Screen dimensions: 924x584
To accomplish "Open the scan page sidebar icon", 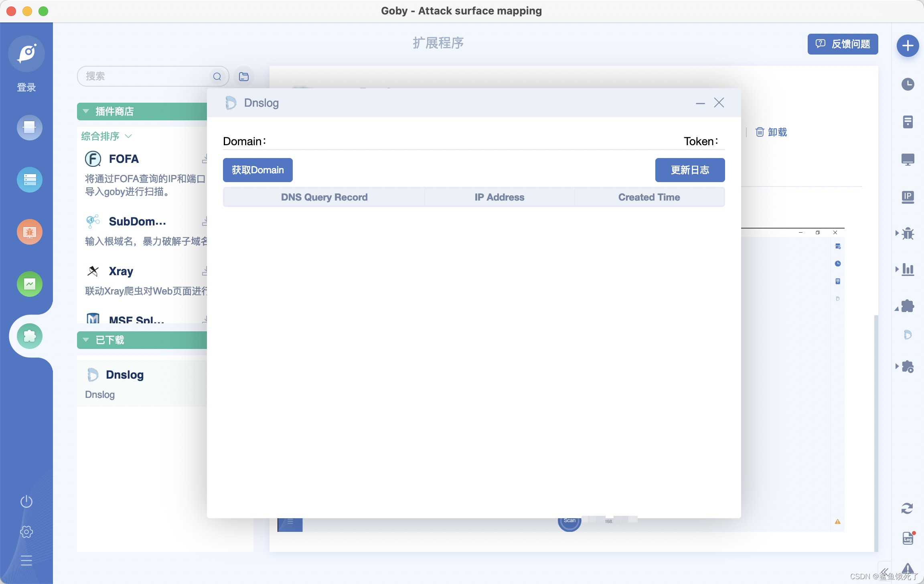I will coord(30,128).
